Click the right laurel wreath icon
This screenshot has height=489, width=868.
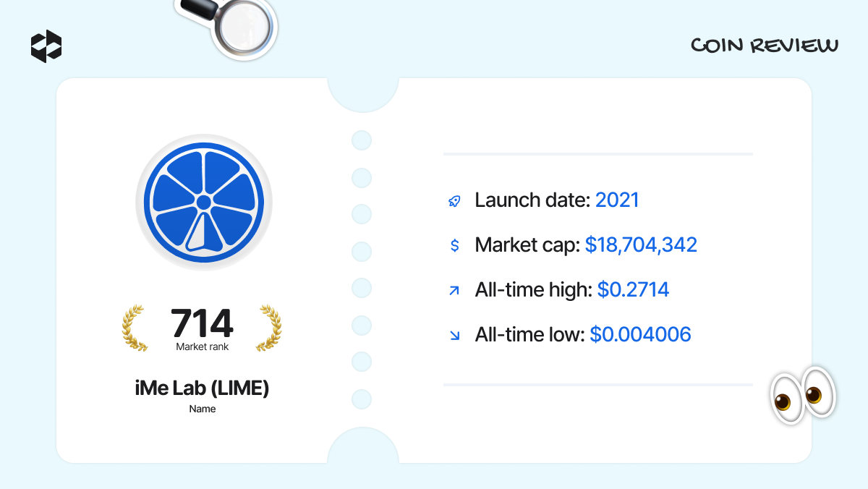coord(268,328)
